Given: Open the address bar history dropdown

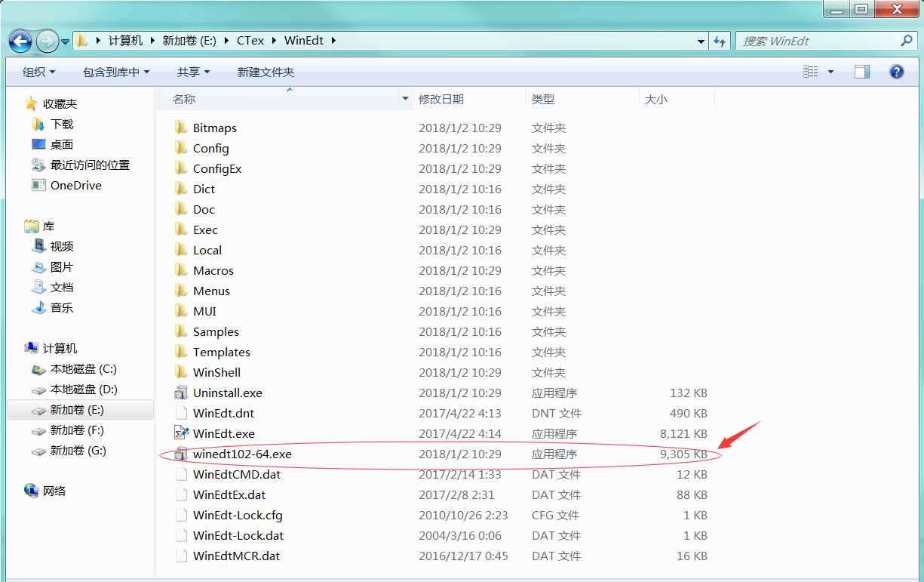Looking at the screenshot, I should point(701,42).
